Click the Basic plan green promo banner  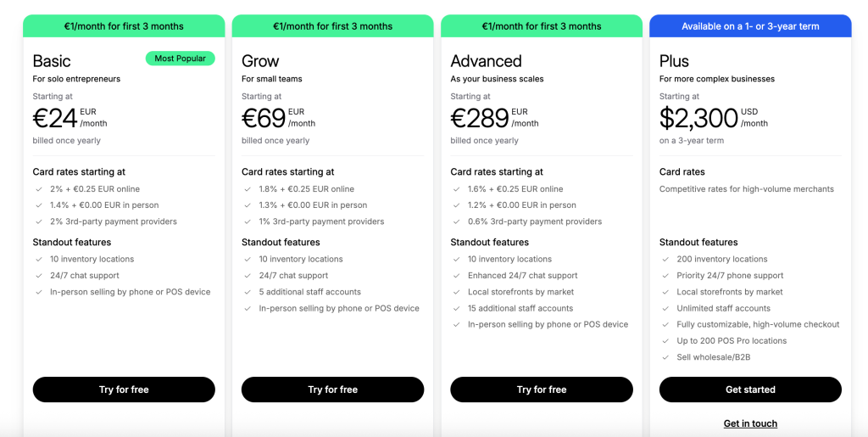coord(124,26)
